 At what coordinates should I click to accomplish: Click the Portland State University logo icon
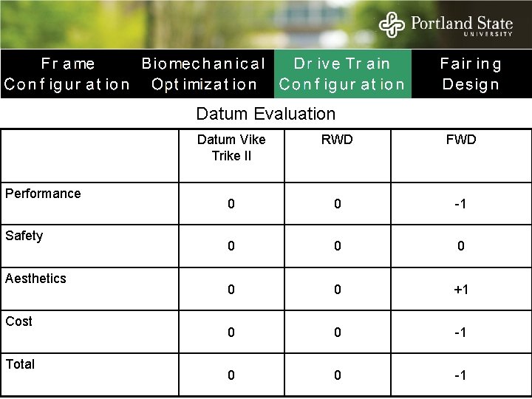[x=392, y=24]
